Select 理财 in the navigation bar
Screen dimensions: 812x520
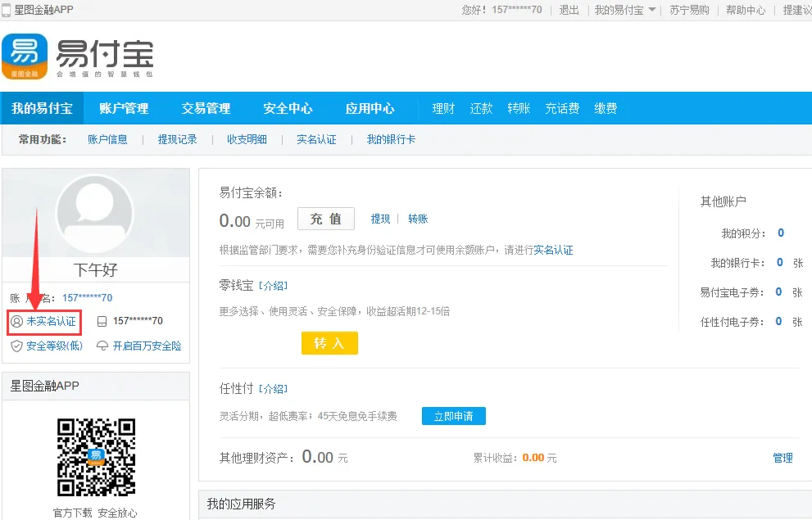[x=443, y=108]
